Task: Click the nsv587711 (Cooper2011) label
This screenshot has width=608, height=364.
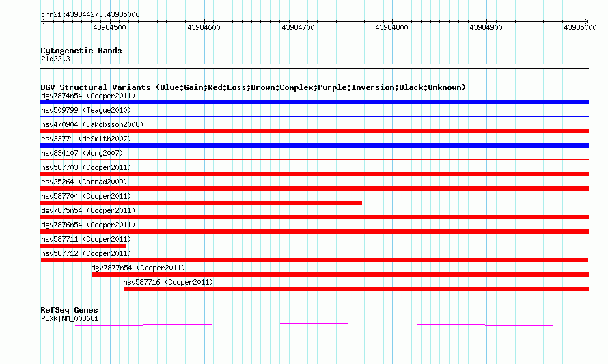Action: [86, 239]
